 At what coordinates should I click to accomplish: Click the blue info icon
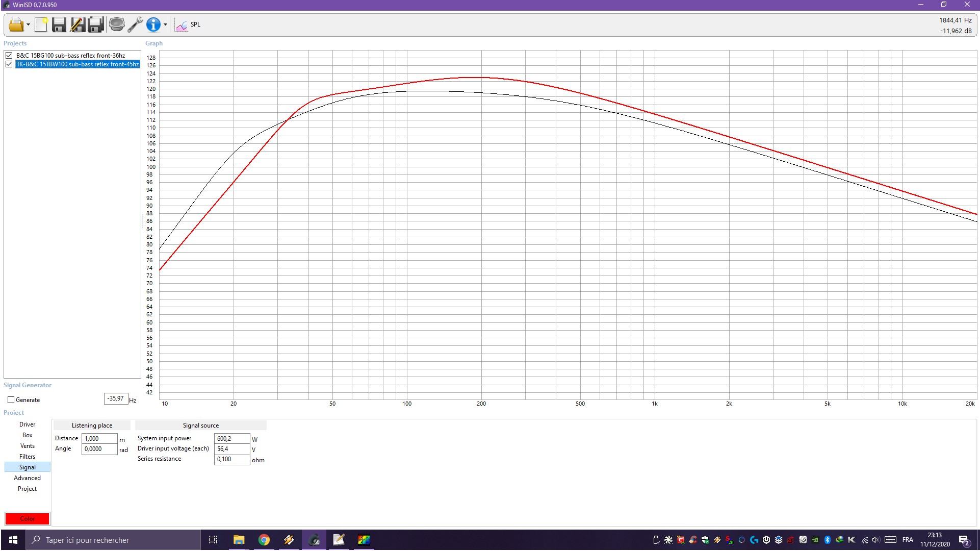(153, 24)
